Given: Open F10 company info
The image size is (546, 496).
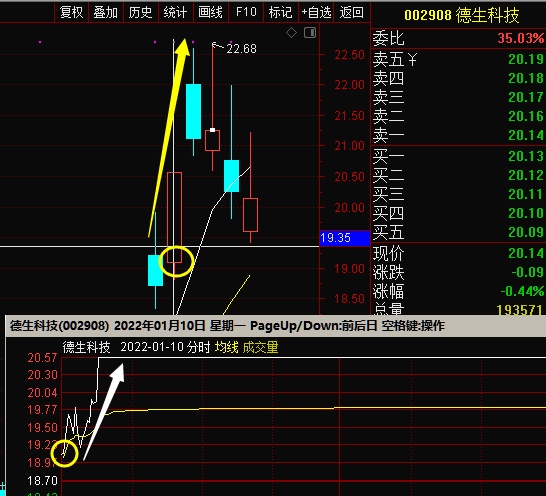Looking at the screenshot, I should [x=246, y=12].
